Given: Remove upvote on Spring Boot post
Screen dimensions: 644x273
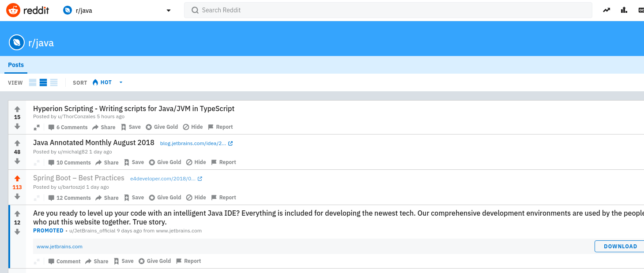Looking at the screenshot, I should tap(17, 179).
